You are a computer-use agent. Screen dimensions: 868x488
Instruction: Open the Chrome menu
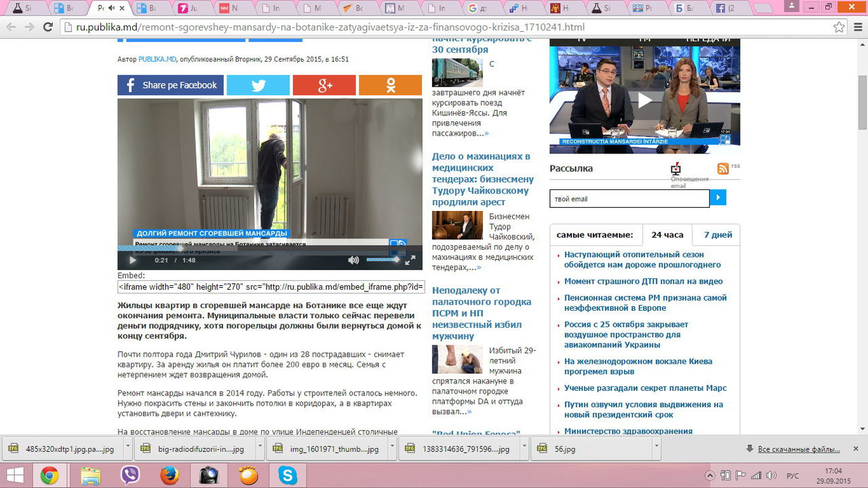pos(857,27)
